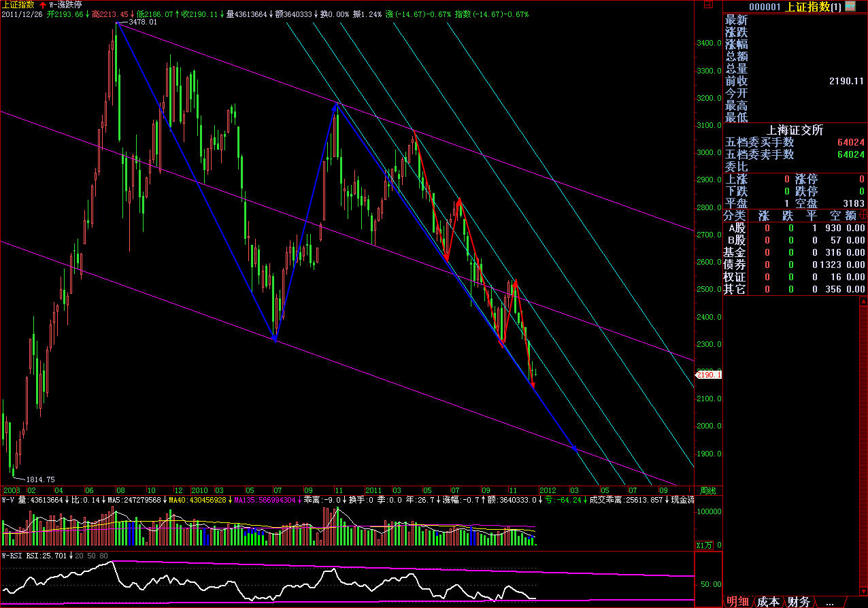Click the blue arrowhead at the 3200 peak

335,105
